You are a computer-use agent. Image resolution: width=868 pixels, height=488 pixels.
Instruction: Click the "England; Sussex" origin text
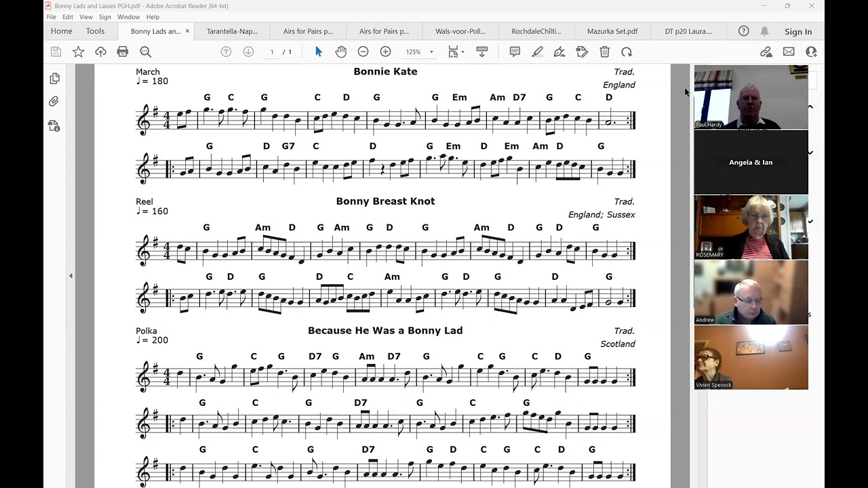click(x=601, y=215)
